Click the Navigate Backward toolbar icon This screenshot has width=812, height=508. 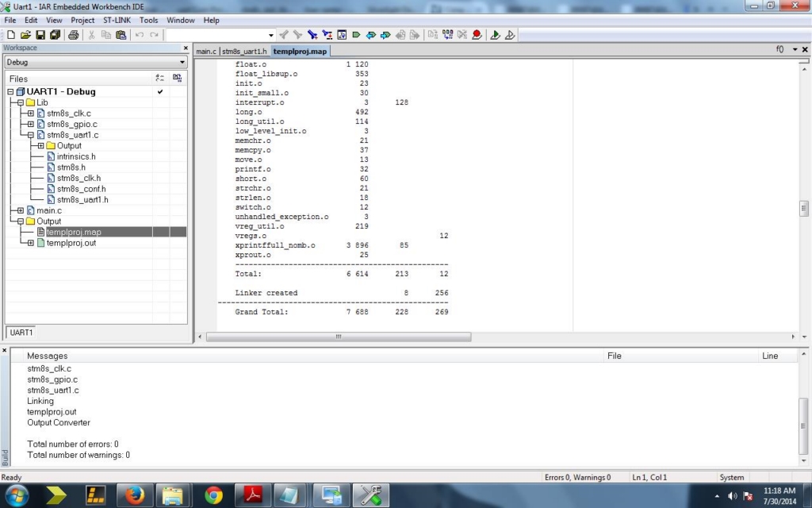400,35
